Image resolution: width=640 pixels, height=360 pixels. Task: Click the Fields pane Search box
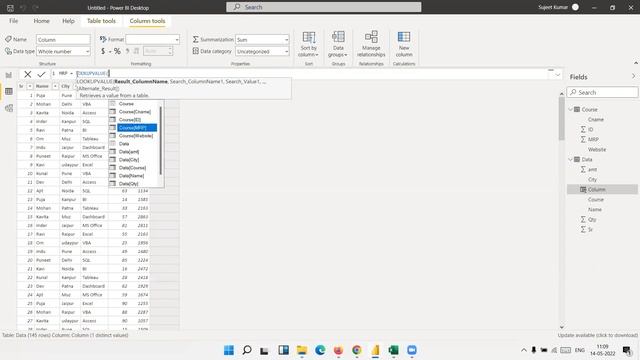click(x=602, y=92)
